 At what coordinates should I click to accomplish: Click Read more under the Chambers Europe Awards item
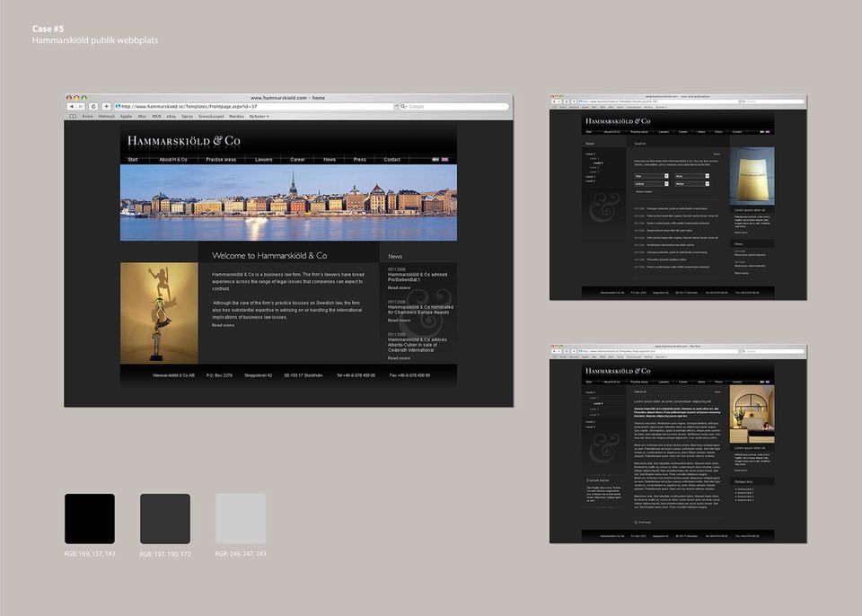pos(399,320)
